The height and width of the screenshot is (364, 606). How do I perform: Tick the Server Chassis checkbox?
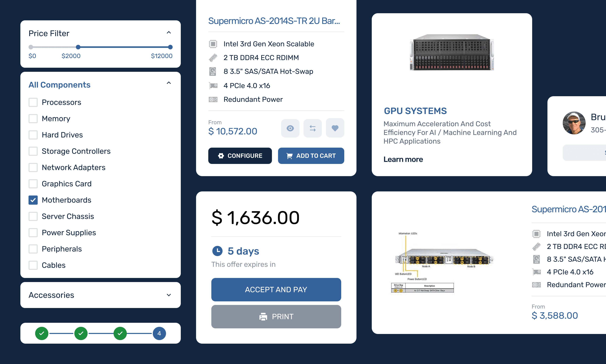point(33,216)
